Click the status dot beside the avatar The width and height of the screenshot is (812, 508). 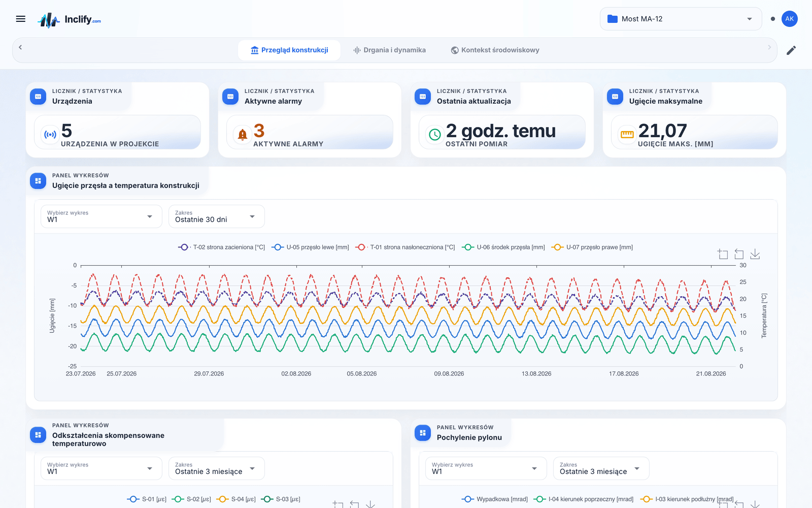[773, 19]
